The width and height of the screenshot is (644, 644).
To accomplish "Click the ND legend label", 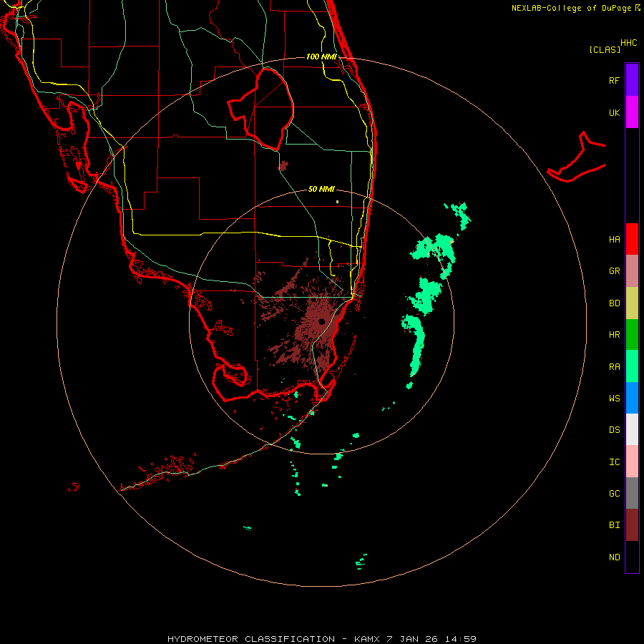I will 615,557.
